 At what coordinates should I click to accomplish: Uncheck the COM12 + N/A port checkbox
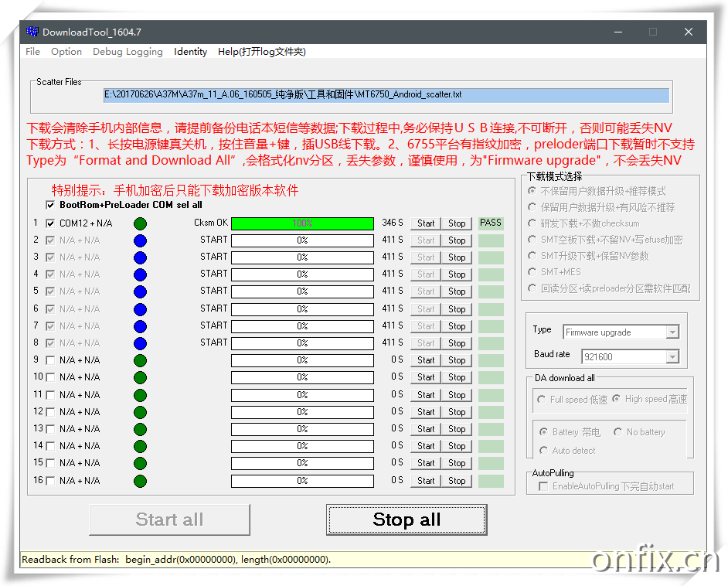point(50,223)
